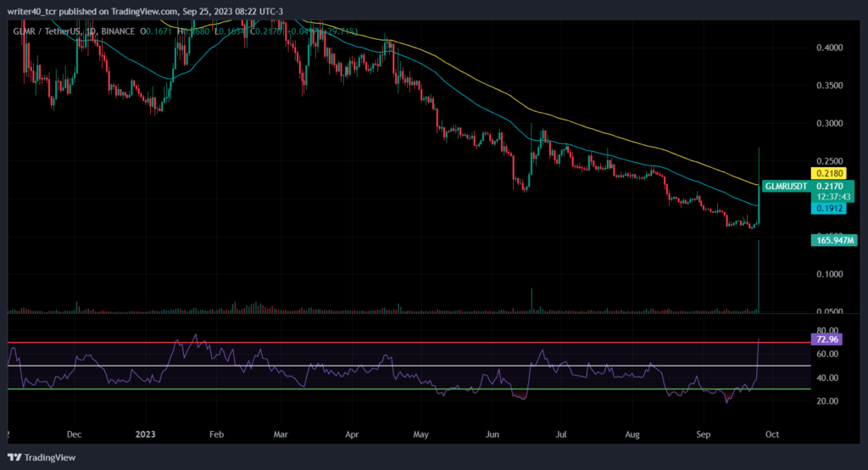Click the 40.00 RSI axis label
The image size is (868, 470).
(827, 378)
